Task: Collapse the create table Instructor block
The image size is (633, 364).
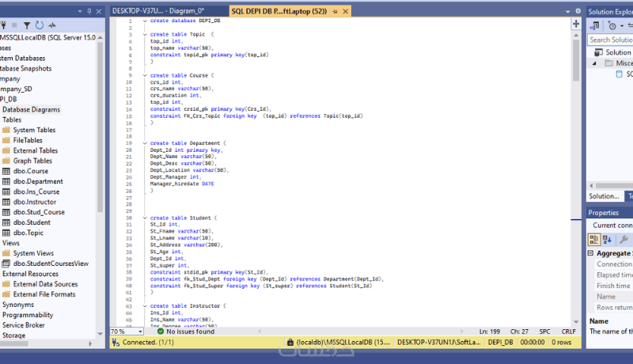Action: point(145,306)
